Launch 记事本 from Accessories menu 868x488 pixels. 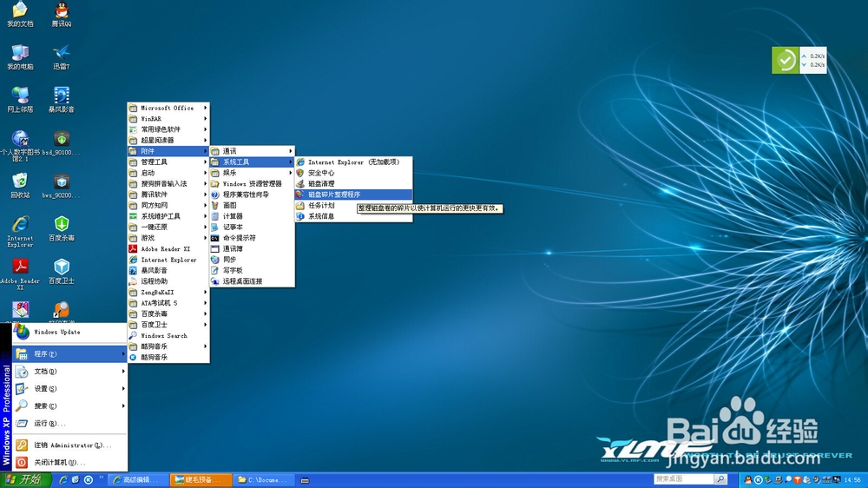tap(252, 228)
